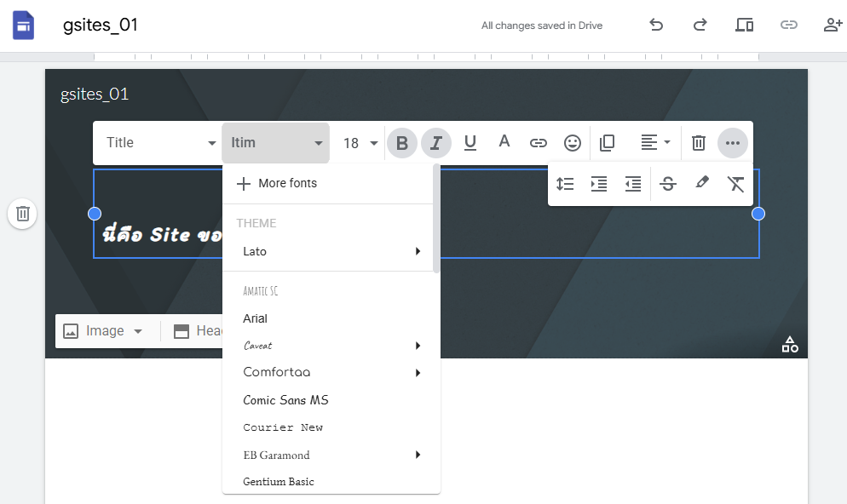Expand the text alignment dropdown

(656, 143)
